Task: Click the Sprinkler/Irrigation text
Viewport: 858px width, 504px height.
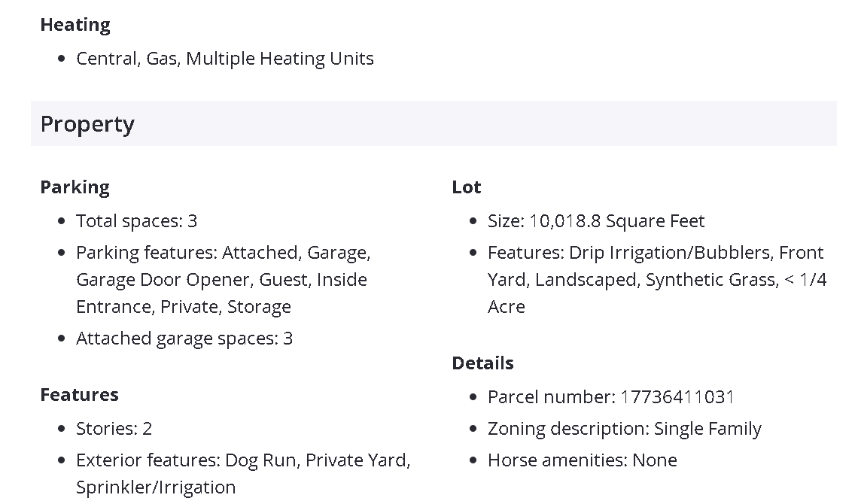Action: pos(156,487)
